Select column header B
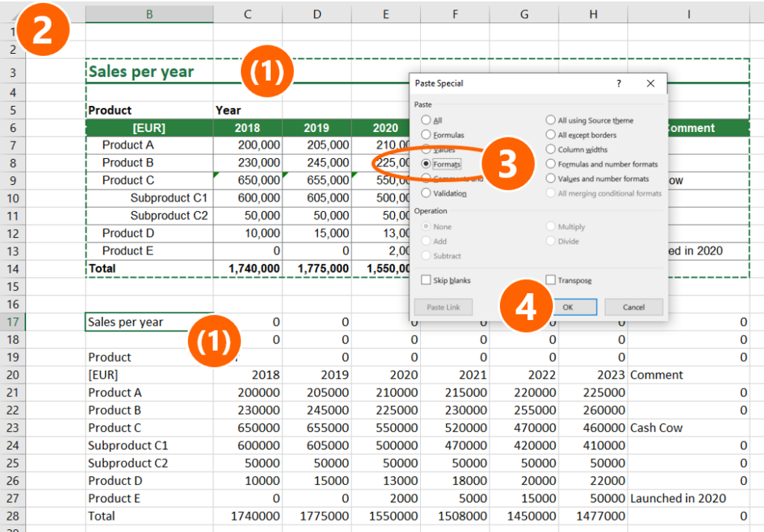Image resolution: width=764 pixels, height=532 pixels. pos(148,13)
